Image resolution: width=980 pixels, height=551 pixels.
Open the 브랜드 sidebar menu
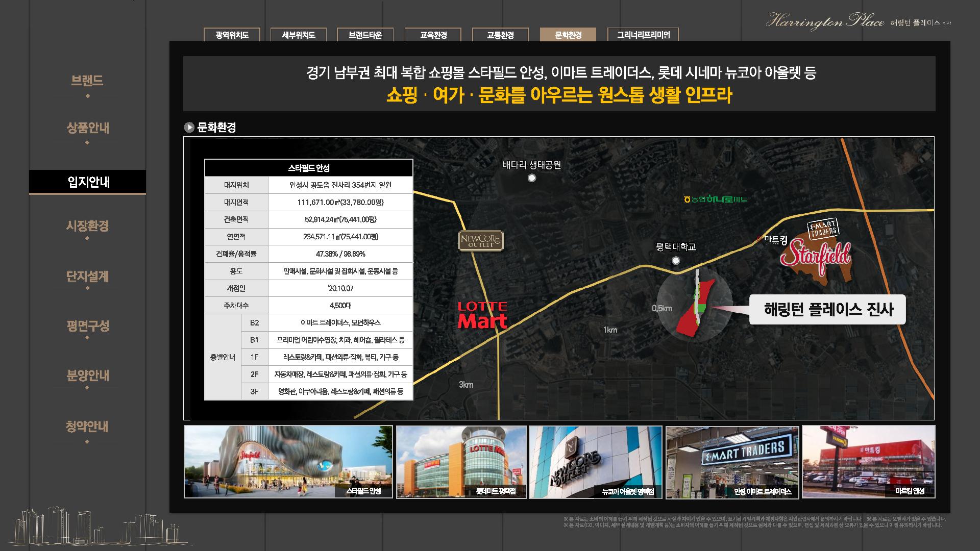pyautogui.click(x=87, y=81)
